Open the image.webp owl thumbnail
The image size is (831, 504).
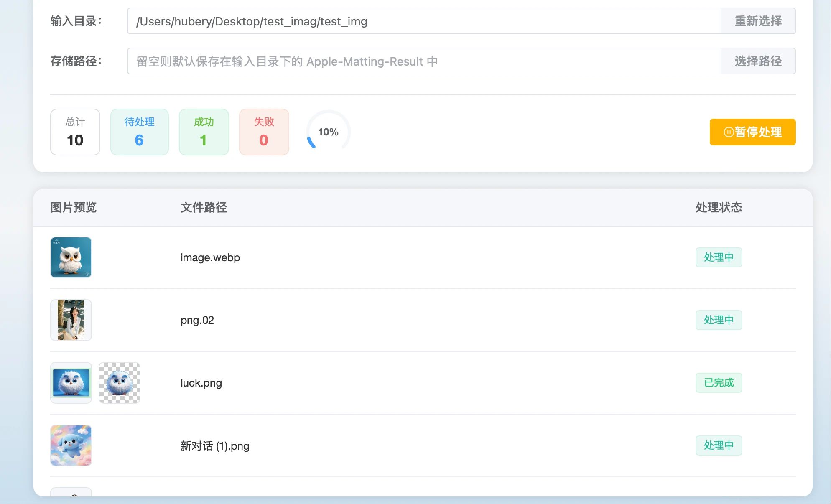(71, 257)
